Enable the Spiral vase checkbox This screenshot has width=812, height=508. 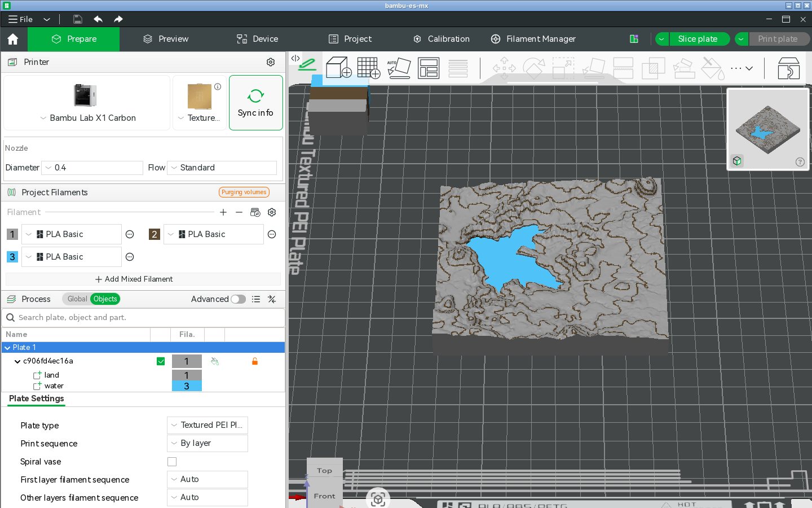(172, 462)
